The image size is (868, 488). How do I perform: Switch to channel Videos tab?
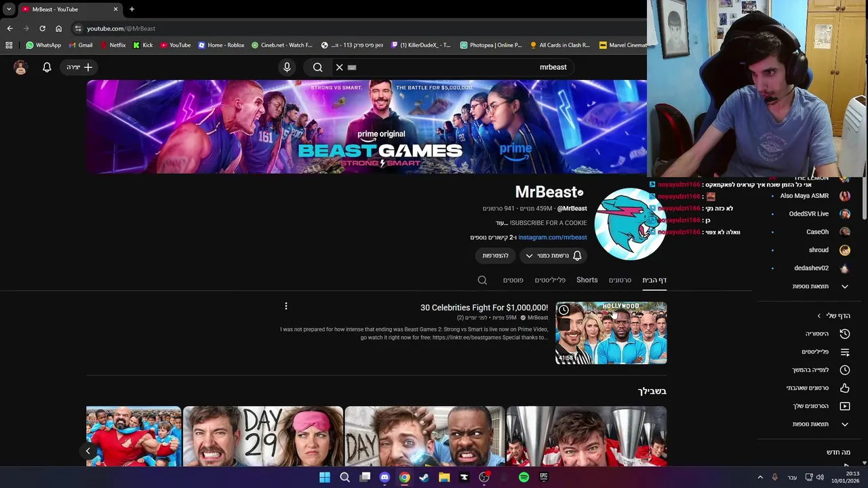[x=620, y=280]
